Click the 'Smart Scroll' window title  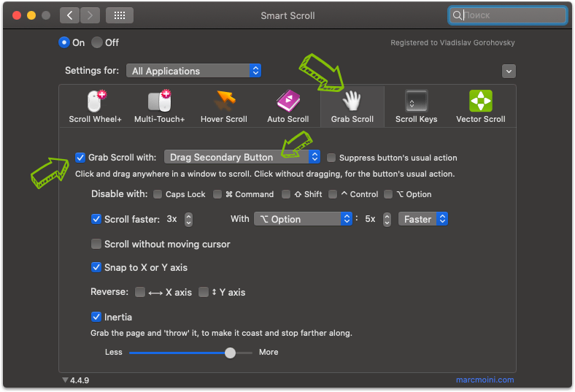(288, 16)
